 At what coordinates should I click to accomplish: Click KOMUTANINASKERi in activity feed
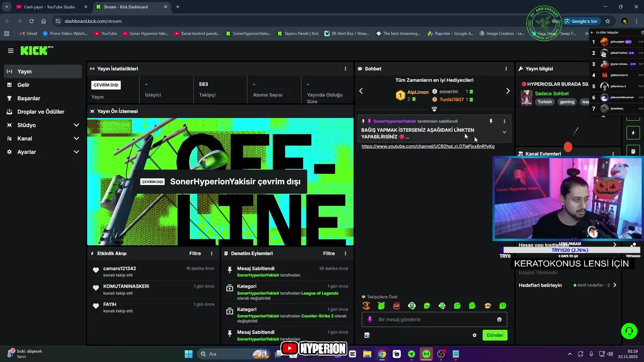pos(126,287)
